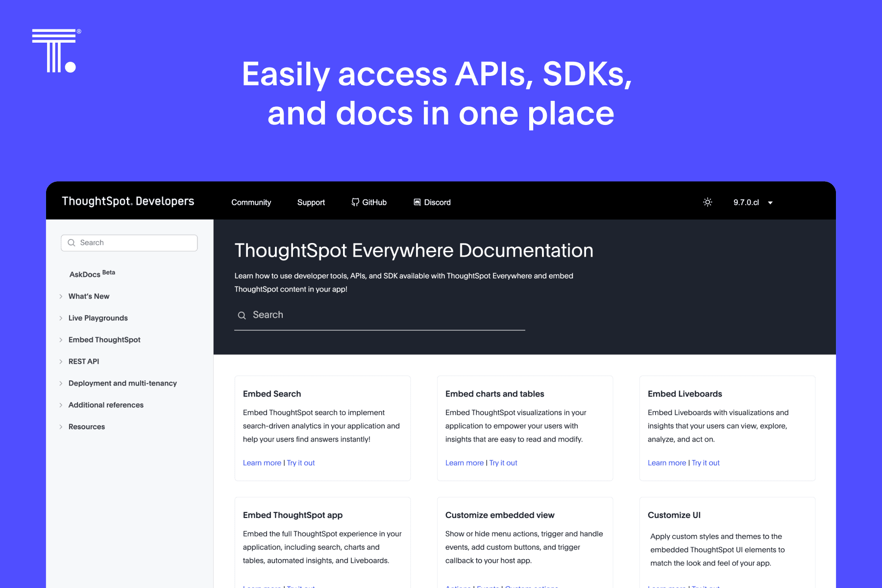
Task: Click the sidebar search magnifier icon
Action: [72, 243]
